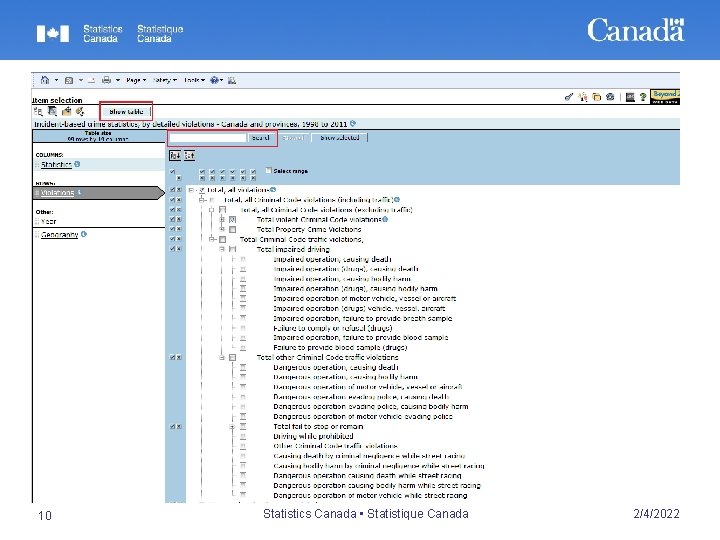Collapse the Total impaired driving node
Viewport: 720px width, 540px height.
[222, 249]
